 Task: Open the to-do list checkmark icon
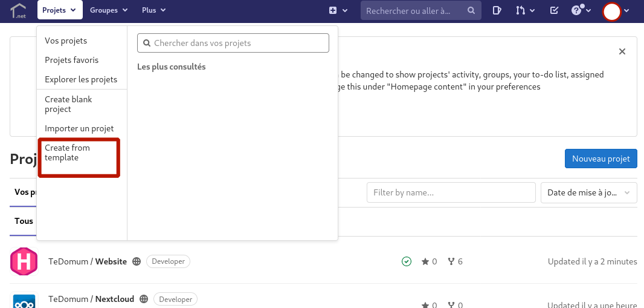pos(554,10)
